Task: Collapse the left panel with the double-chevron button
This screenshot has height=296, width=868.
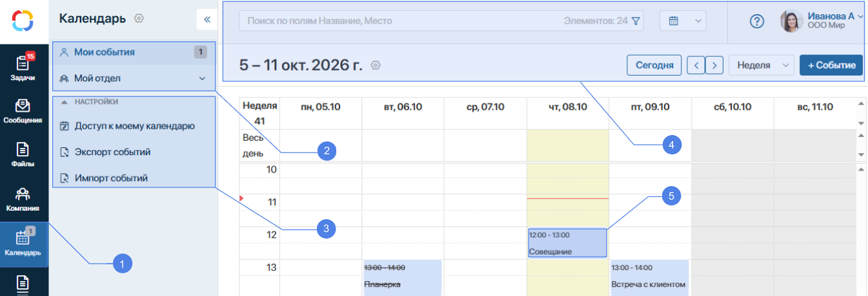Action: [207, 19]
